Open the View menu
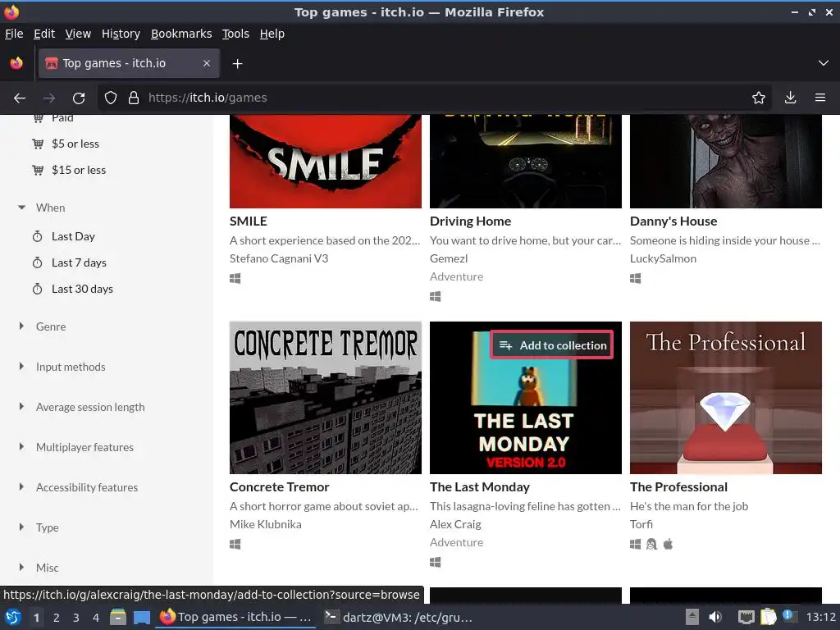Viewport: 840px width, 630px height. click(x=78, y=34)
